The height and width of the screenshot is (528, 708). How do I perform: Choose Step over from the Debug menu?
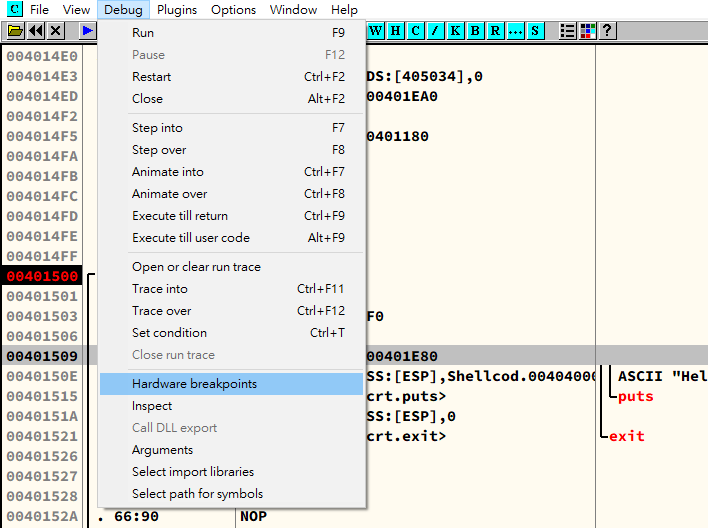click(159, 150)
